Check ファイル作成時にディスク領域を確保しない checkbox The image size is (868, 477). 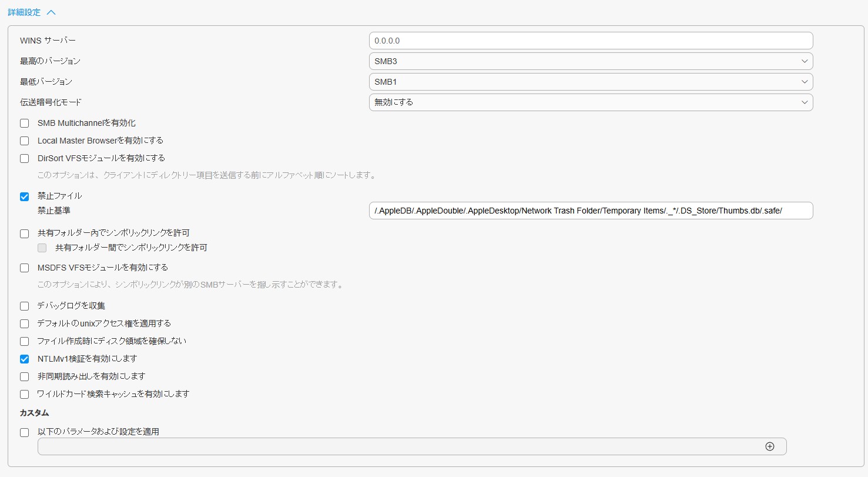[x=25, y=342]
